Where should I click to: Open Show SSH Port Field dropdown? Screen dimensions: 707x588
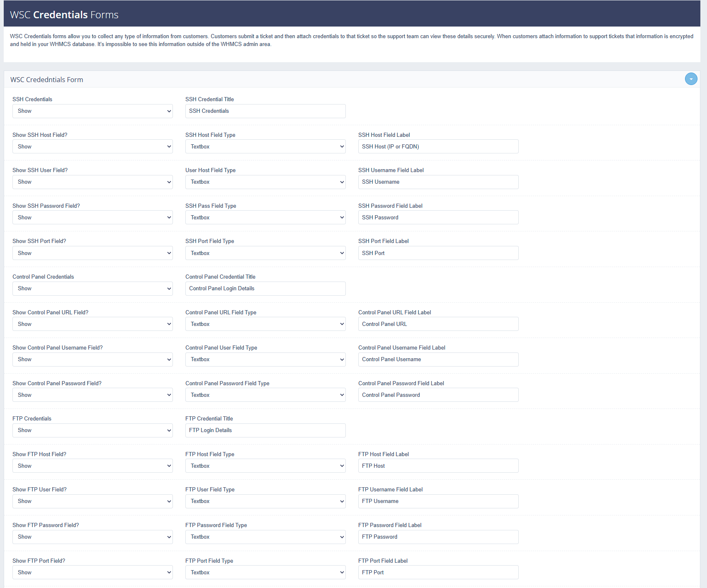click(x=92, y=253)
